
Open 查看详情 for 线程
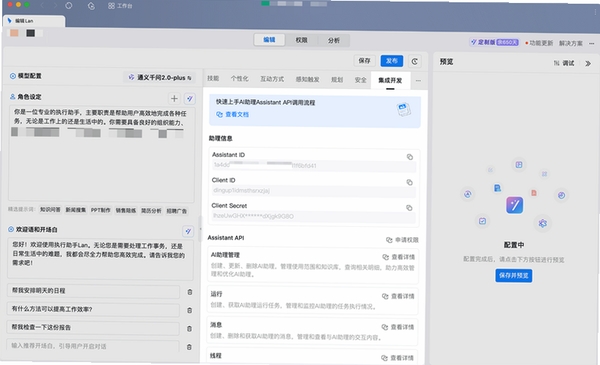click(397, 358)
